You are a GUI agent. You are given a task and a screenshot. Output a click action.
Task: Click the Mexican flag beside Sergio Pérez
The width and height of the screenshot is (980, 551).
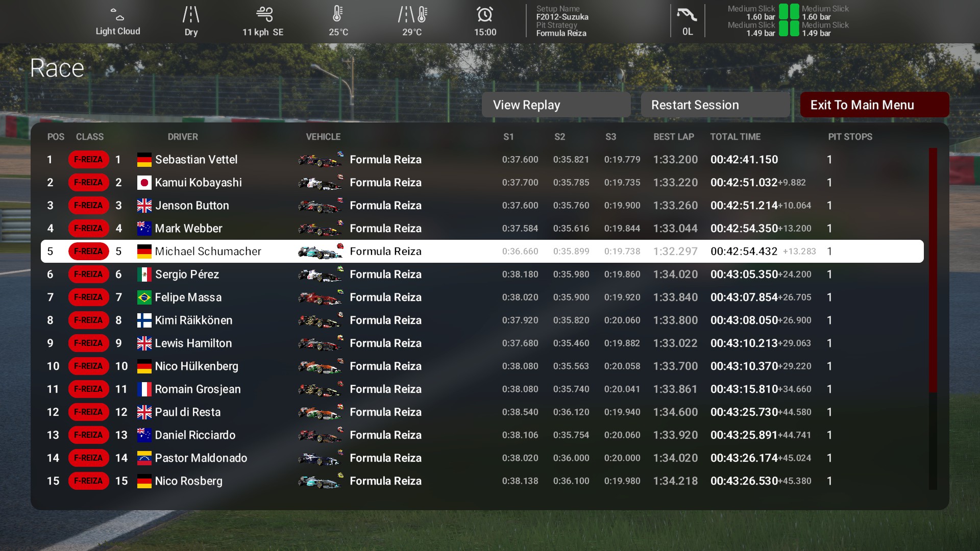pyautogui.click(x=144, y=274)
